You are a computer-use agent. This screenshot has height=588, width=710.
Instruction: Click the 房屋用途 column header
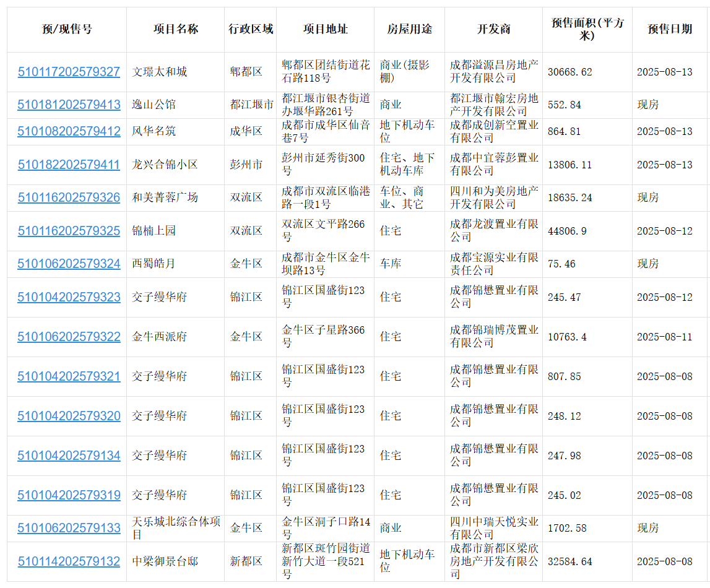[x=409, y=30]
